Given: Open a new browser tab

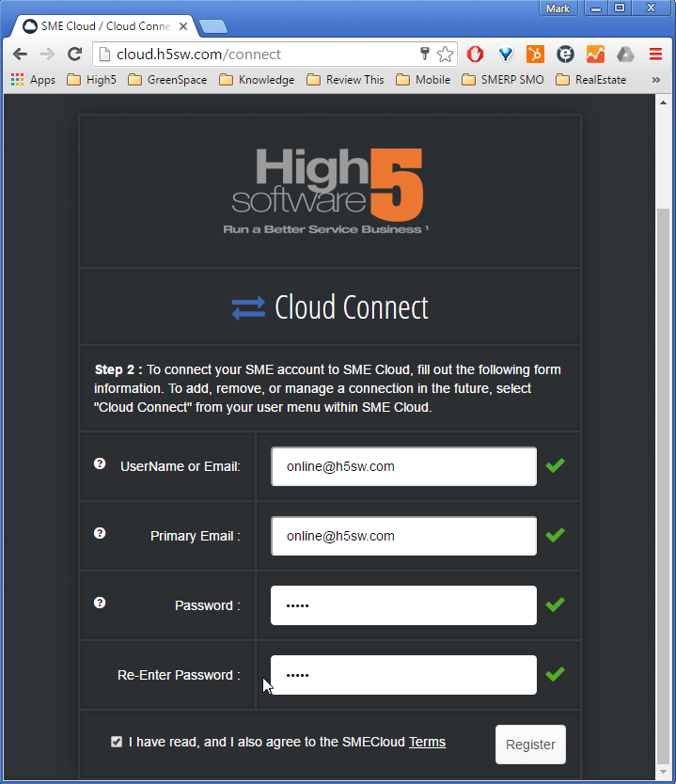Looking at the screenshot, I should coord(213,26).
